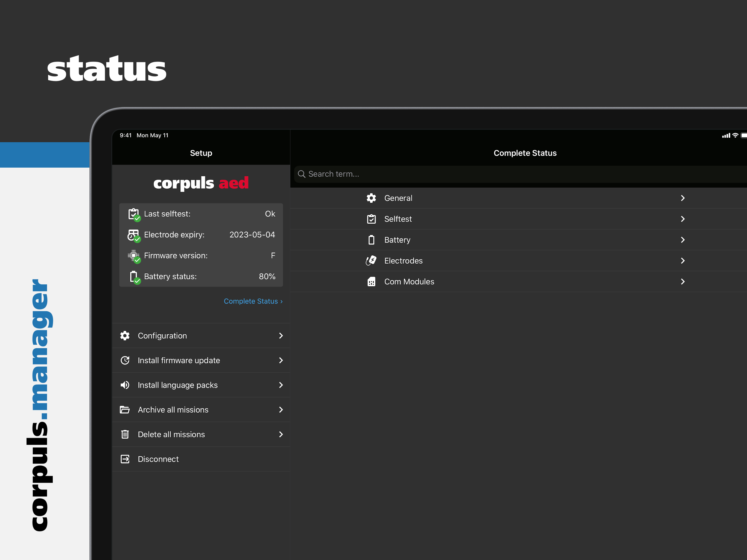
Task: Select Install language packs
Action: pos(201,385)
